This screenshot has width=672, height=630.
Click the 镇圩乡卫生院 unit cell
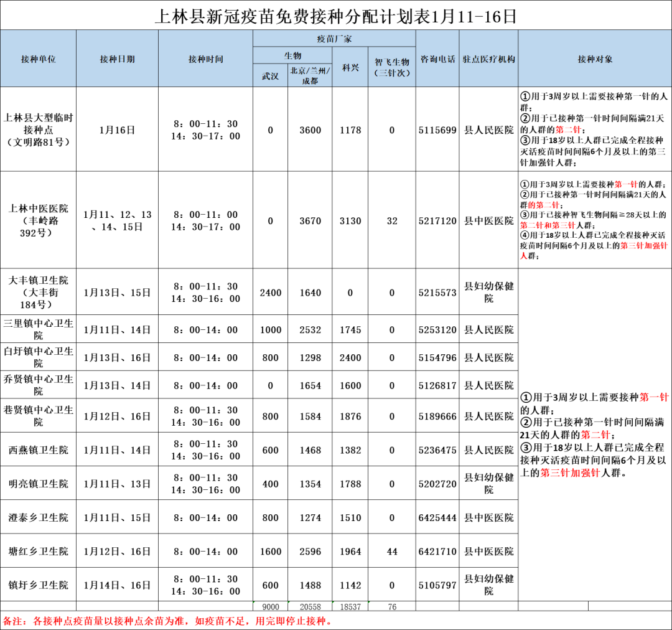click(x=38, y=585)
